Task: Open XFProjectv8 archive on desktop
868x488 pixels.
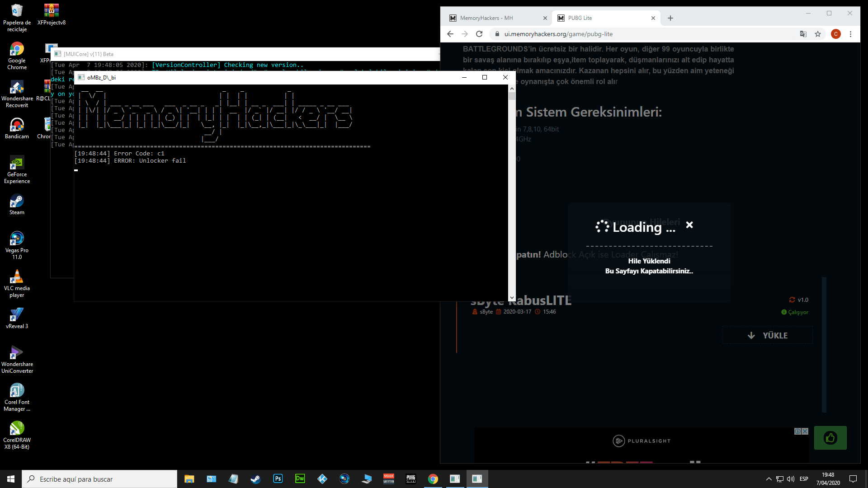Action: [x=52, y=14]
